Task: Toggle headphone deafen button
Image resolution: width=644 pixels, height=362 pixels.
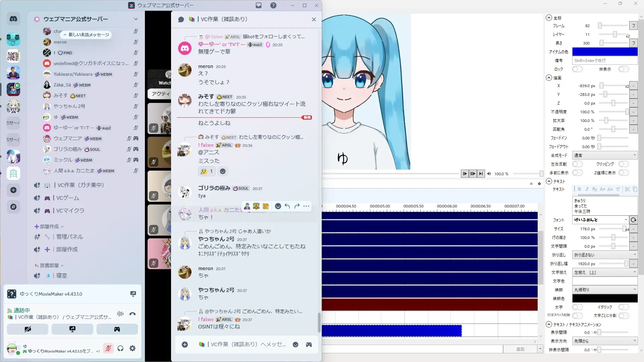Action: (120, 348)
